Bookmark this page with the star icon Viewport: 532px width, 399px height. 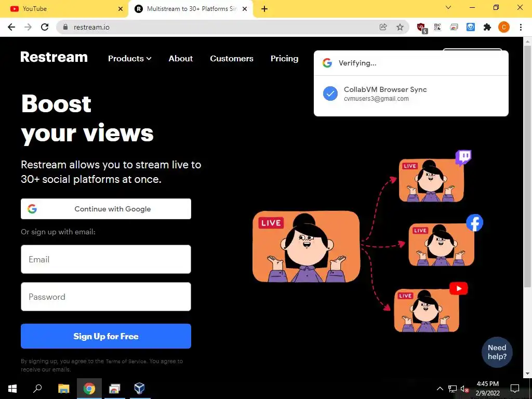[400, 27]
